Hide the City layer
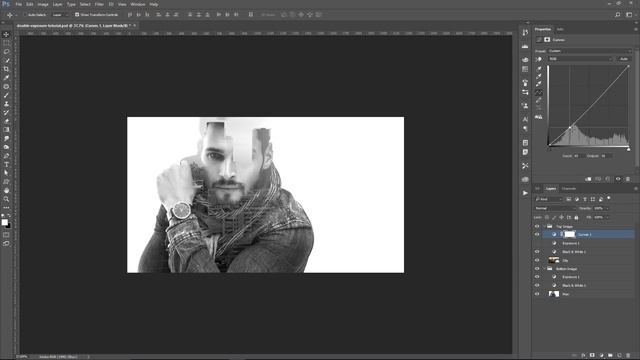The image size is (640, 360). coord(537,260)
